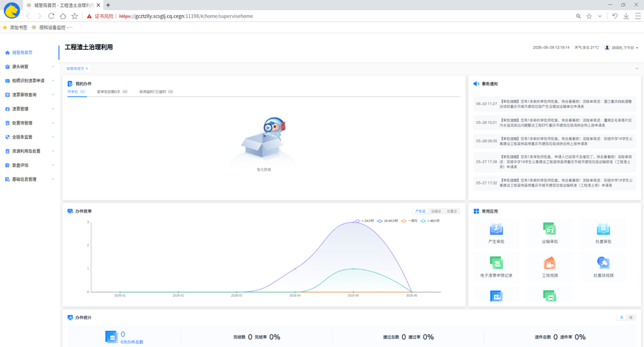Open the 产生审批 application icon
The width and height of the screenshot is (644, 347).
[496, 229]
